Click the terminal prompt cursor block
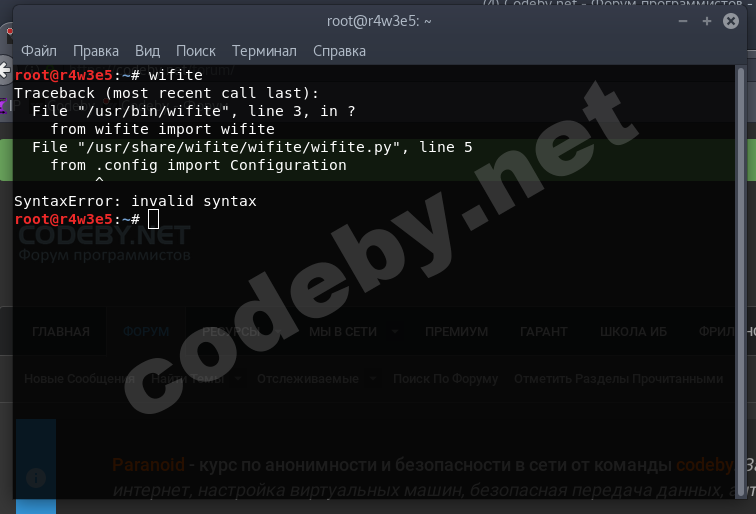This screenshot has height=514, width=756. (153, 219)
